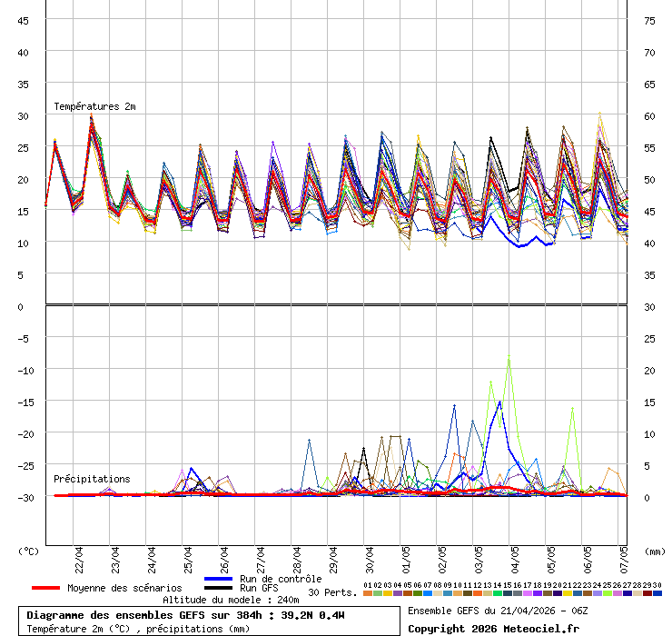Click the perturbation 14 green legend swatch

pyautogui.click(x=498, y=593)
